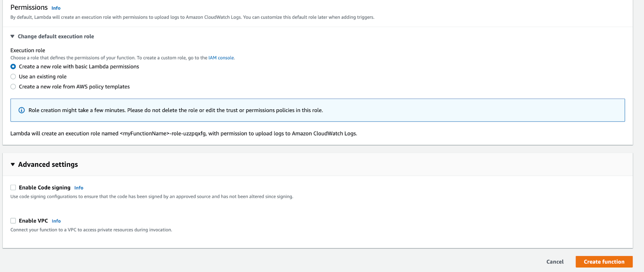Click the 'Use code signing configurations' description
Image resolution: width=644 pixels, height=272 pixels.
(152, 197)
